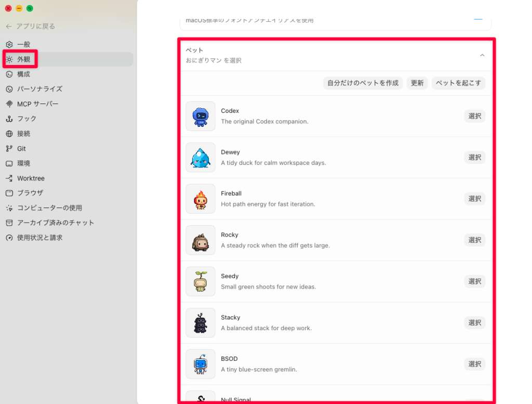Click 'A balanced stack for deep work.'

pos(267,328)
